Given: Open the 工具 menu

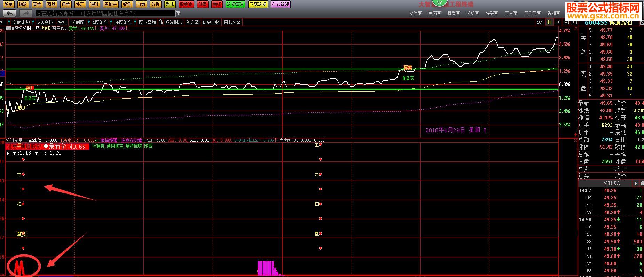Looking at the screenshot, I should [x=511, y=13].
